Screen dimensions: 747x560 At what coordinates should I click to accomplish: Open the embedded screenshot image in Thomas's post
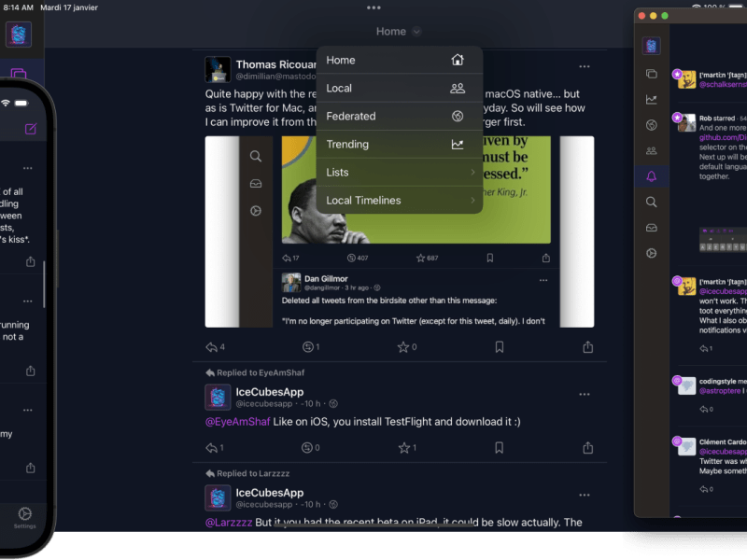[399, 231]
